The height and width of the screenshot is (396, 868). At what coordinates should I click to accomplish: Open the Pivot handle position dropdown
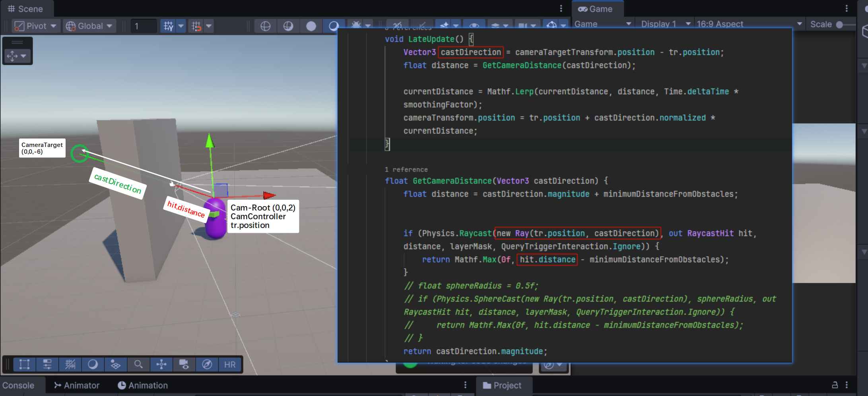click(36, 26)
